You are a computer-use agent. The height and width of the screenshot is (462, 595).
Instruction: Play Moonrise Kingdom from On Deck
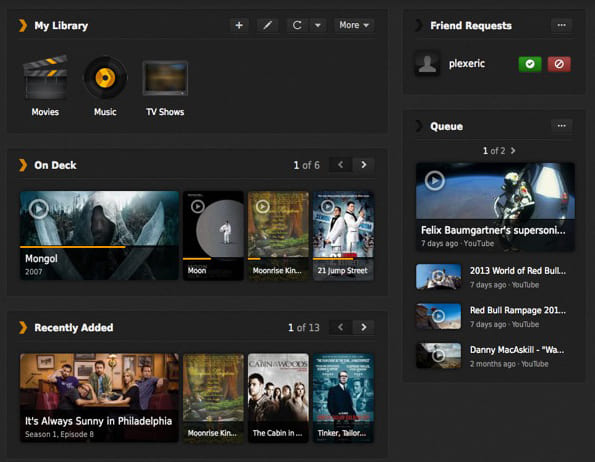(x=262, y=206)
